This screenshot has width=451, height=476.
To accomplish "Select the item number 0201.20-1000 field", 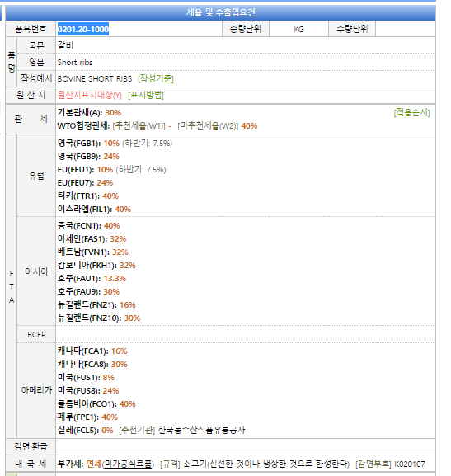I will (x=139, y=29).
